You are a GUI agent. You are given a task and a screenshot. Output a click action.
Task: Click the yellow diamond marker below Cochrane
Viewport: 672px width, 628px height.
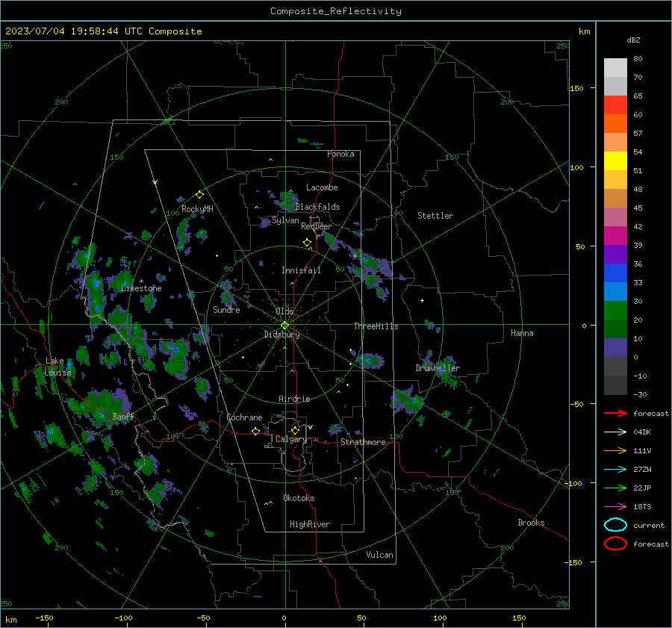pos(255,431)
